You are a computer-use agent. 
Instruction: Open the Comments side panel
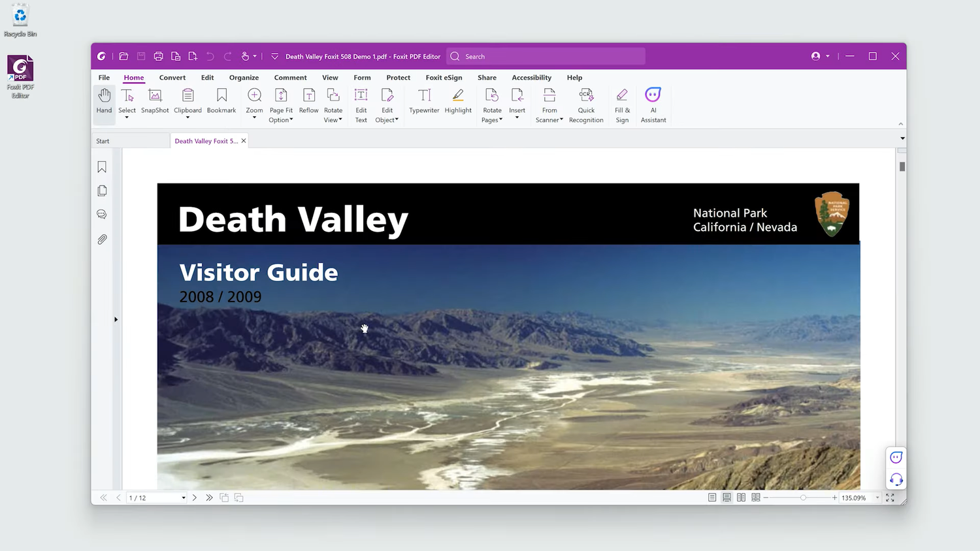(x=102, y=214)
